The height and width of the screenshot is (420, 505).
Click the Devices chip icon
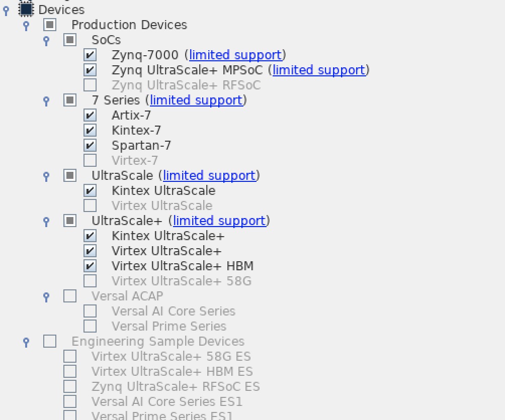[x=25, y=9]
